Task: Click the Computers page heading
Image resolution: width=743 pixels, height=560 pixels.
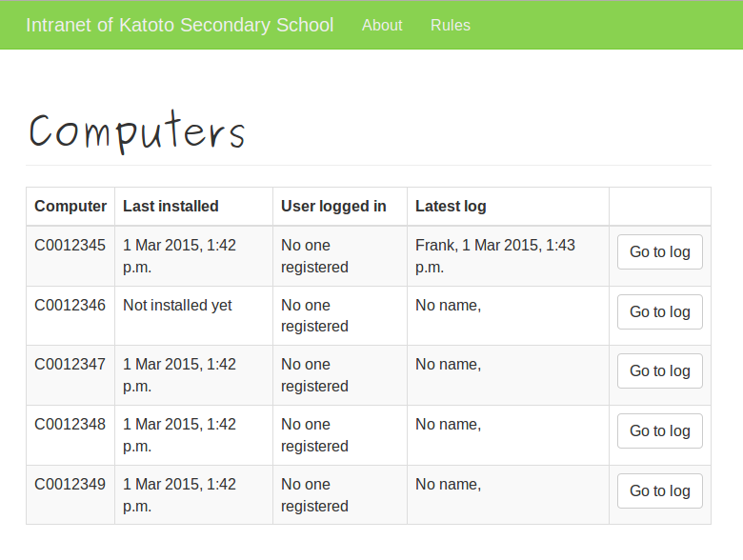Action: pos(137,132)
